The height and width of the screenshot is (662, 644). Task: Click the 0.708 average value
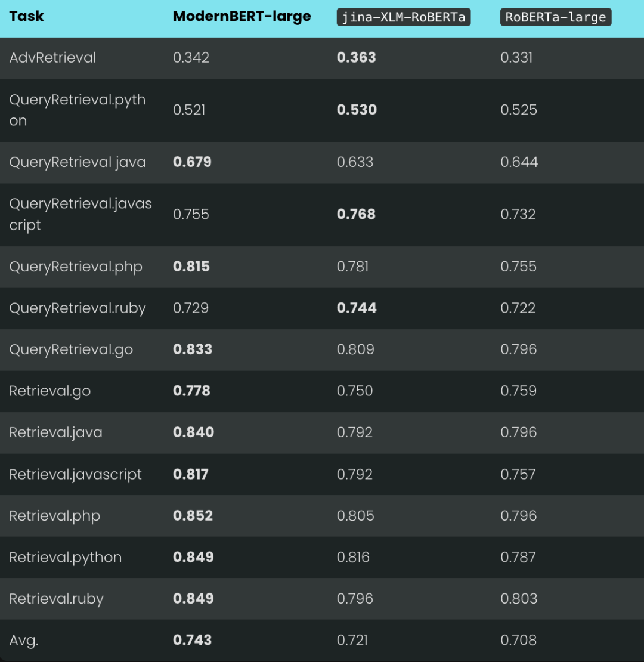[519, 641]
